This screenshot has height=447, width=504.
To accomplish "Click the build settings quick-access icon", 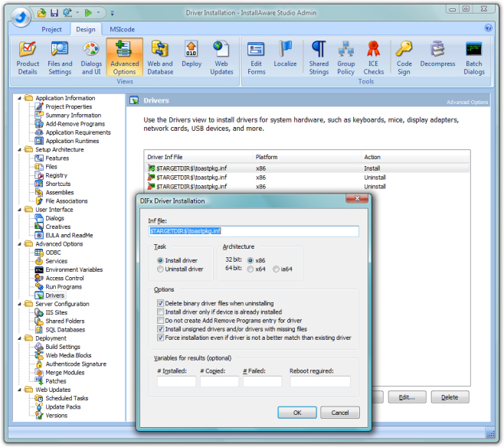I will click(67, 13).
